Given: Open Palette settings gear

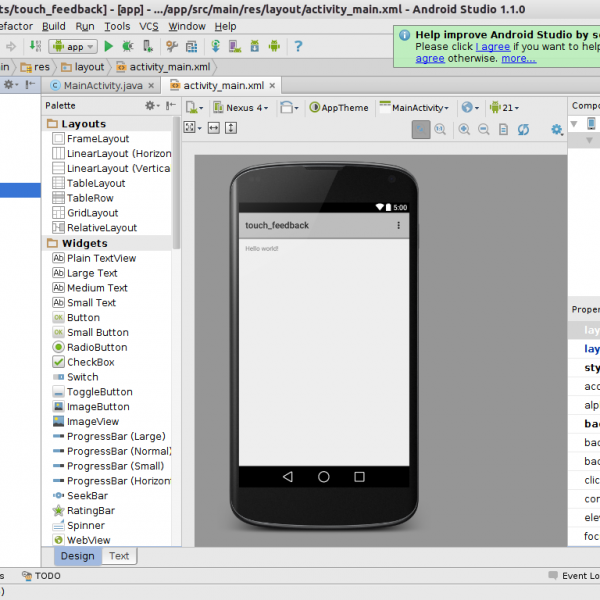Looking at the screenshot, I should tap(152, 106).
